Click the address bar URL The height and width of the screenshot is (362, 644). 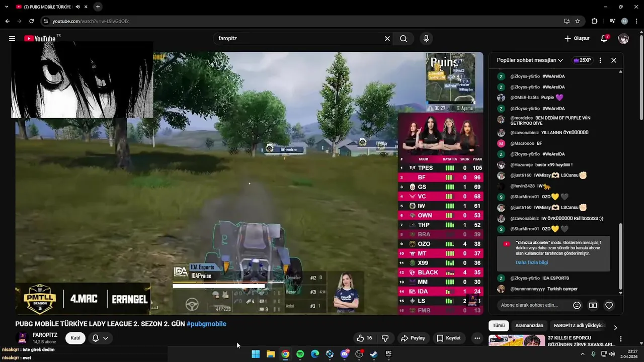91,21
